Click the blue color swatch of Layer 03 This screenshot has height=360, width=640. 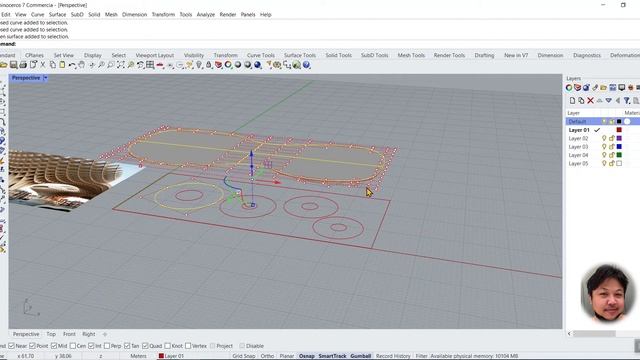[619, 147]
